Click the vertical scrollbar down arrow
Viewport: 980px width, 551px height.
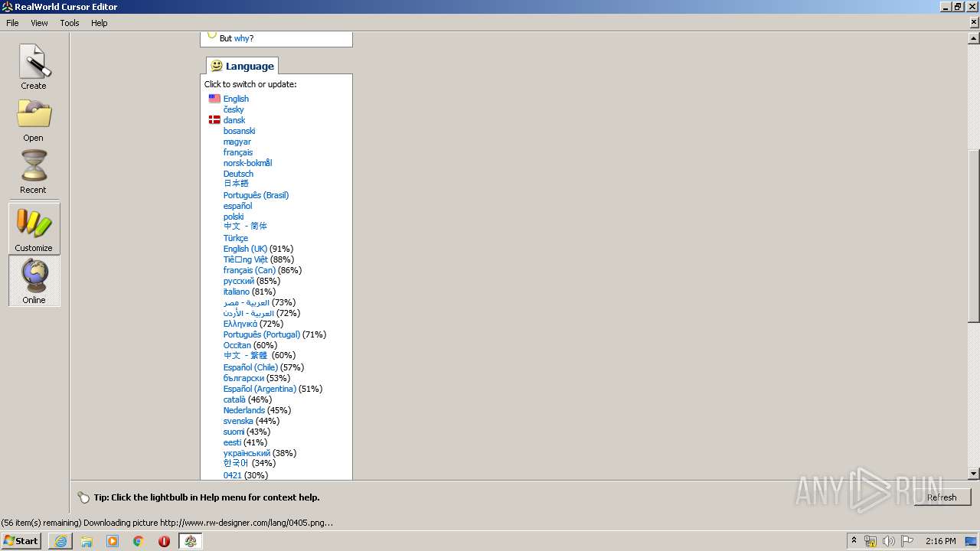974,474
